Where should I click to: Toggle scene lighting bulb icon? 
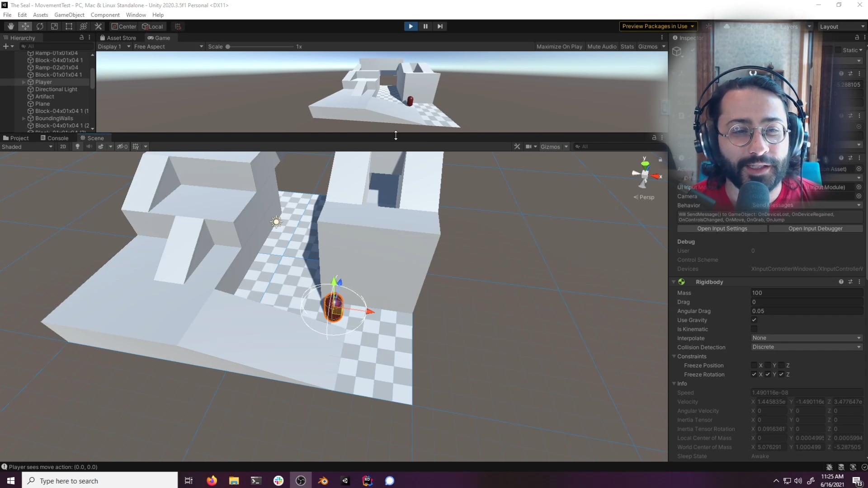pyautogui.click(x=77, y=146)
